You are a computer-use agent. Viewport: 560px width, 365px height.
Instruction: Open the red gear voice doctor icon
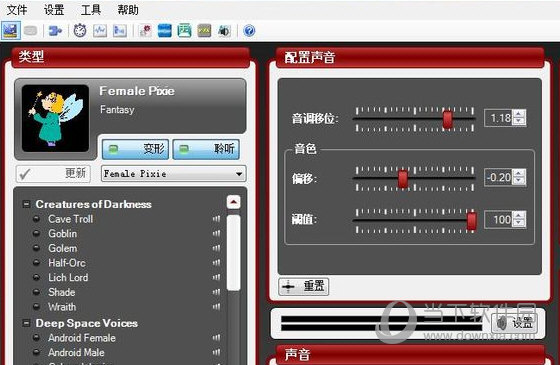click(145, 31)
